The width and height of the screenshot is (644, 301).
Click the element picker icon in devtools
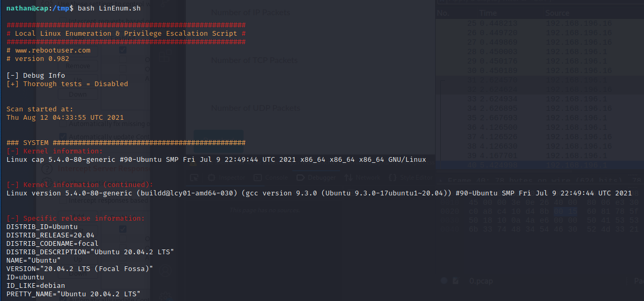pos(194,178)
